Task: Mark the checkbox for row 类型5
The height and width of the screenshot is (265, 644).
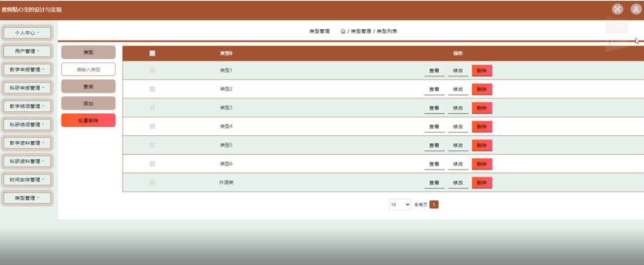Action: pyautogui.click(x=153, y=145)
